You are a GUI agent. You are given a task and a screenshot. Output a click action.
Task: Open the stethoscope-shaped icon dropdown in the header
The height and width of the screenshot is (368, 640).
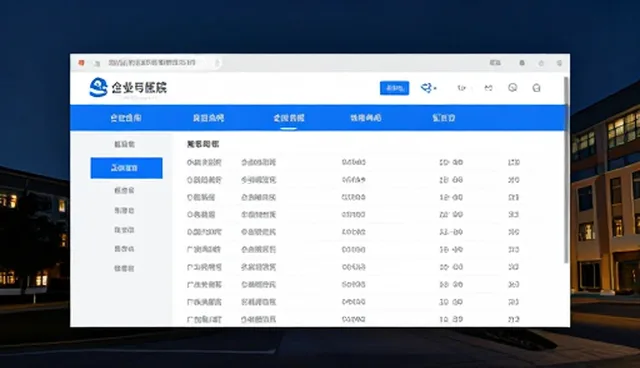click(x=429, y=88)
